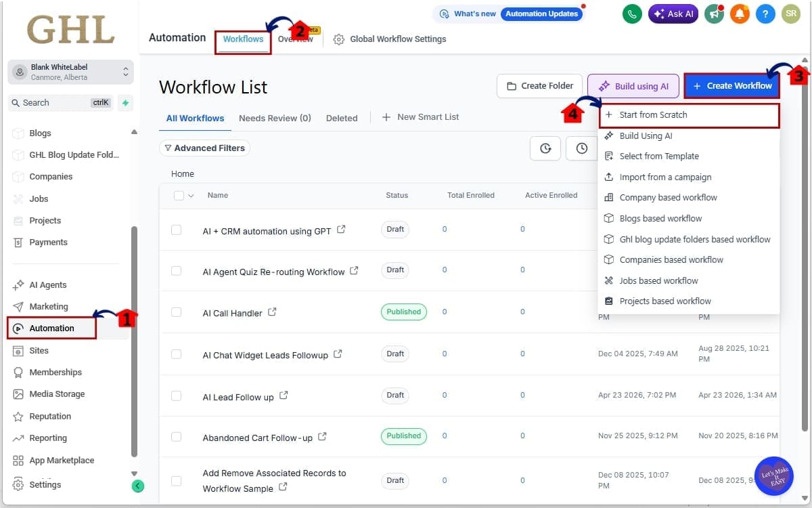The height and width of the screenshot is (508, 812).
Task: Switch to All Workflows tab
Action: tap(196, 118)
